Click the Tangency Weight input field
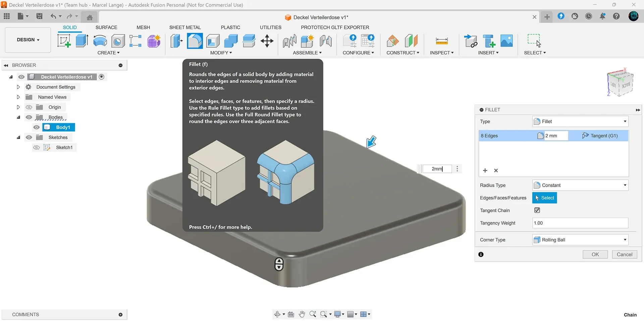This screenshot has height=321, width=644. (x=580, y=223)
